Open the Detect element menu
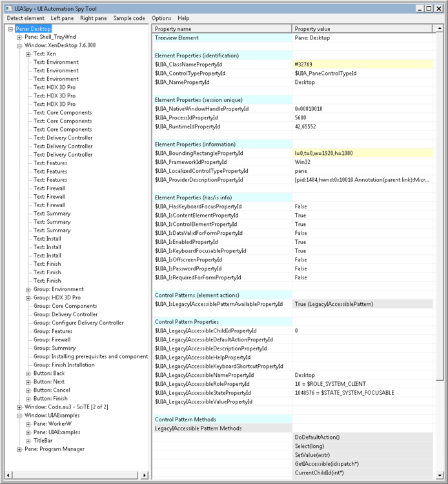This screenshot has width=448, height=484. pos(26,18)
